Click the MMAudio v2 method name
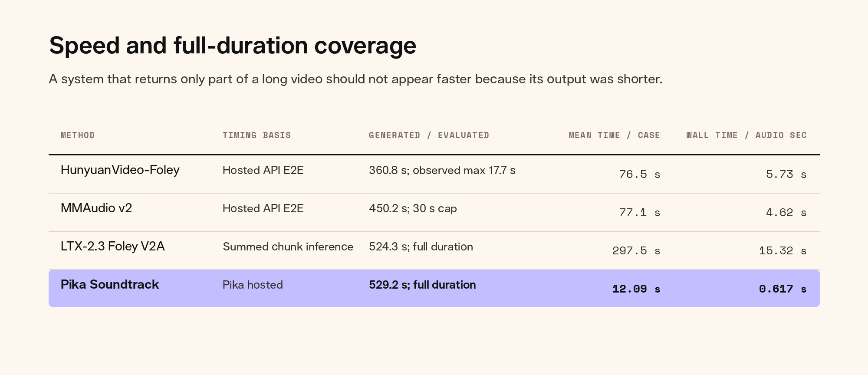The width and height of the screenshot is (868, 375). [x=96, y=208]
